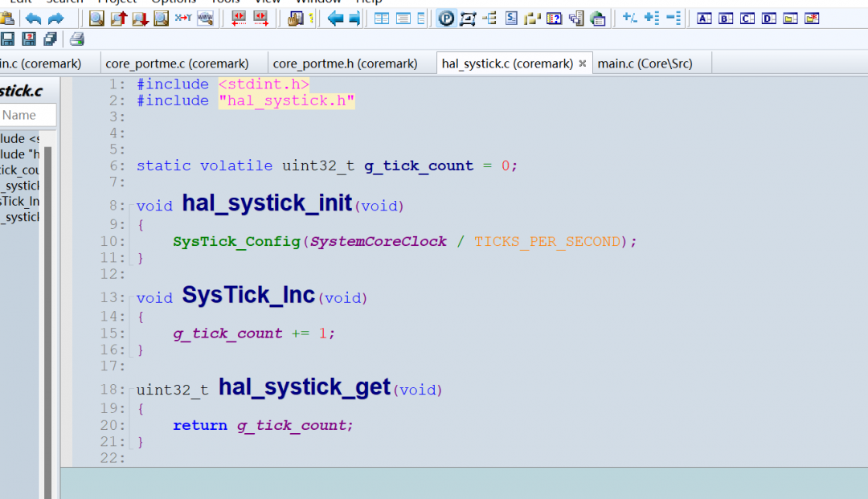The width and height of the screenshot is (868, 499).
Task: Select the tick_cou symbol in list
Action: pyautogui.click(x=19, y=170)
